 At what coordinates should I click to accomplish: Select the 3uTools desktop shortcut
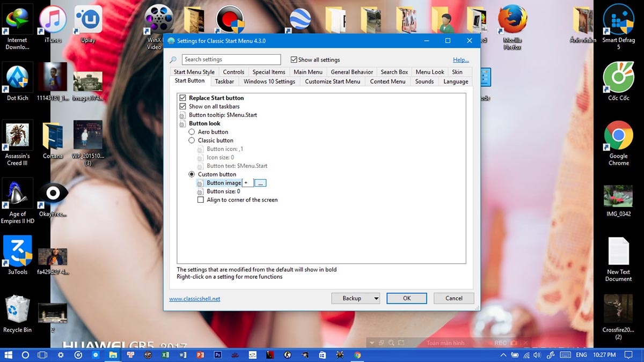tap(17, 255)
